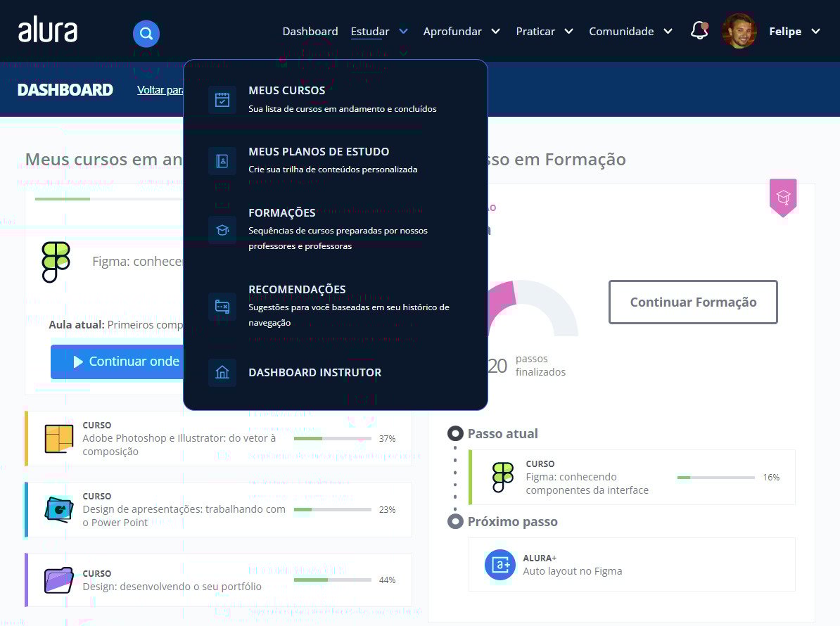Click the Continuar onde button
Image resolution: width=840 pixels, height=626 pixels.
(117, 362)
